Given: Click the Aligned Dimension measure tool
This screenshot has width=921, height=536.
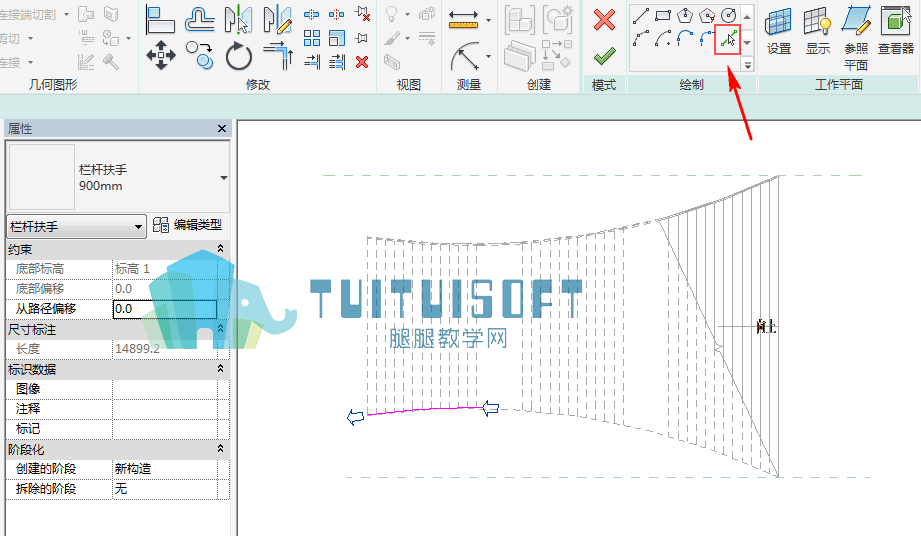Looking at the screenshot, I should pos(463,20).
